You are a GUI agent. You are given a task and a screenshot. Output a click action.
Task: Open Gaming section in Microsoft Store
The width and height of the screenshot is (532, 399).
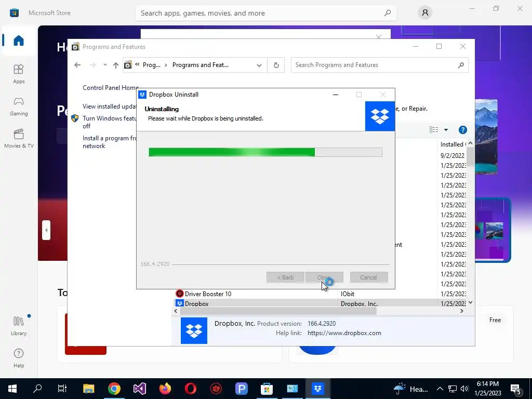click(x=19, y=106)
